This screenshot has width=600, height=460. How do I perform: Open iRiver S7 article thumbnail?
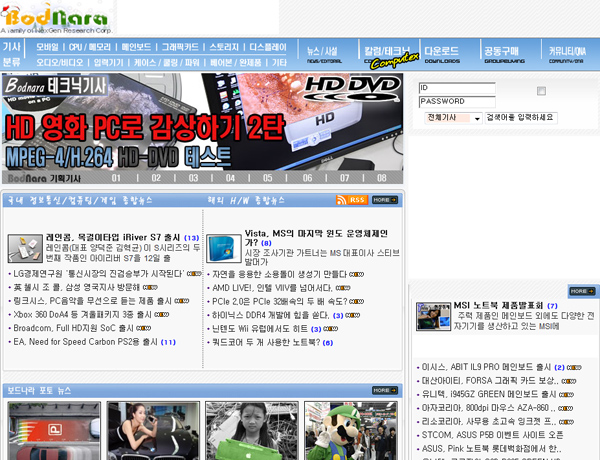click(25, 249)
